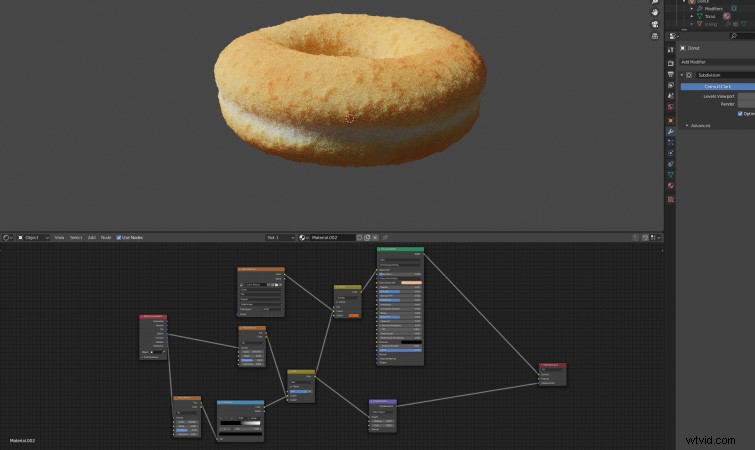Click the ColorRamp gradient bar
Image resolution: width=755 pixels, height=450 pixels.
coord(241,423)
